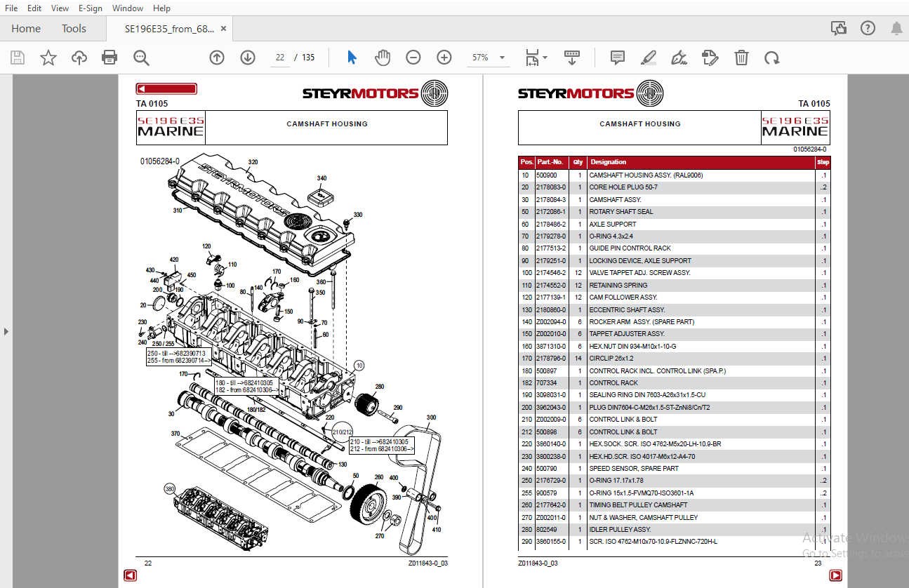Click part number Z002094-0
The height and width of the screenshot is (588, 909).
[550, 322]
